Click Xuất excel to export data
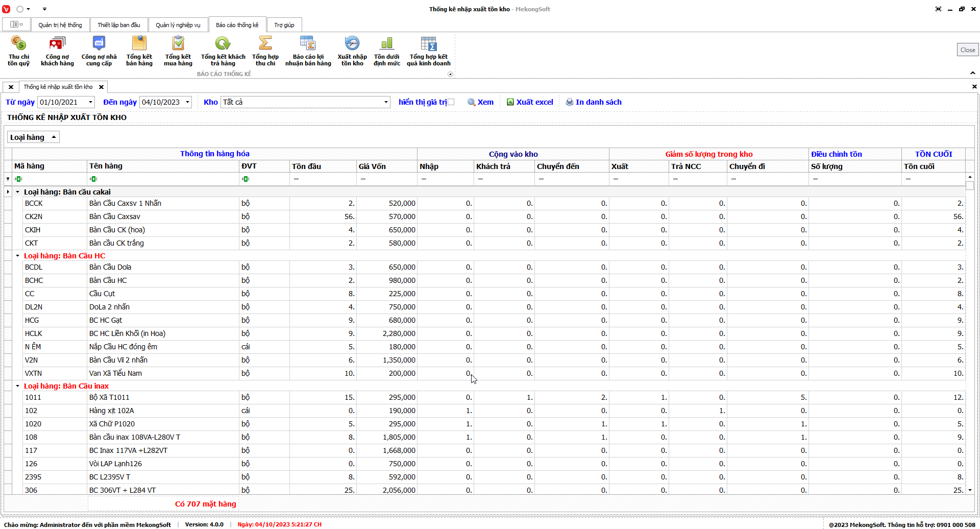Screen dimensions: 980x529 click(530, 102)
